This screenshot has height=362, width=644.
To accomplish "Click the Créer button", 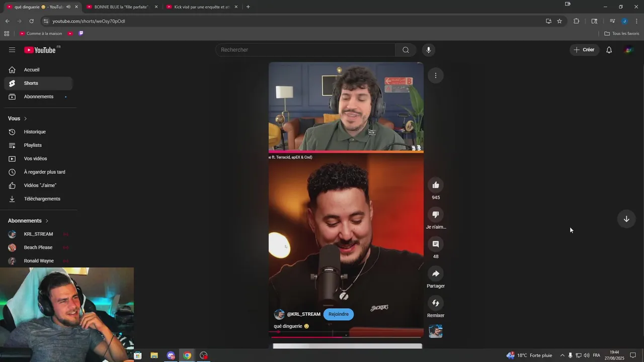I will (584, 50).
